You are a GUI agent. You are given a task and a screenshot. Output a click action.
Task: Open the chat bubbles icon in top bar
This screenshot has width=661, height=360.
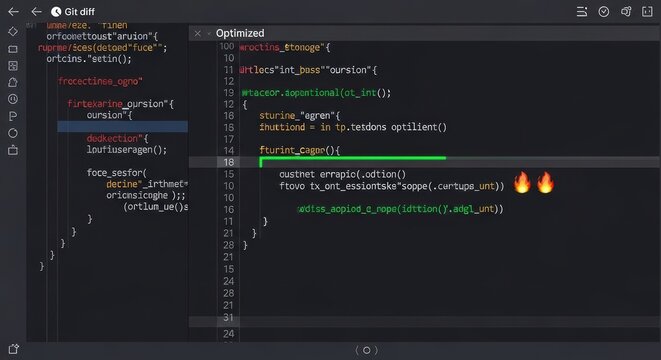coord(626,11)
